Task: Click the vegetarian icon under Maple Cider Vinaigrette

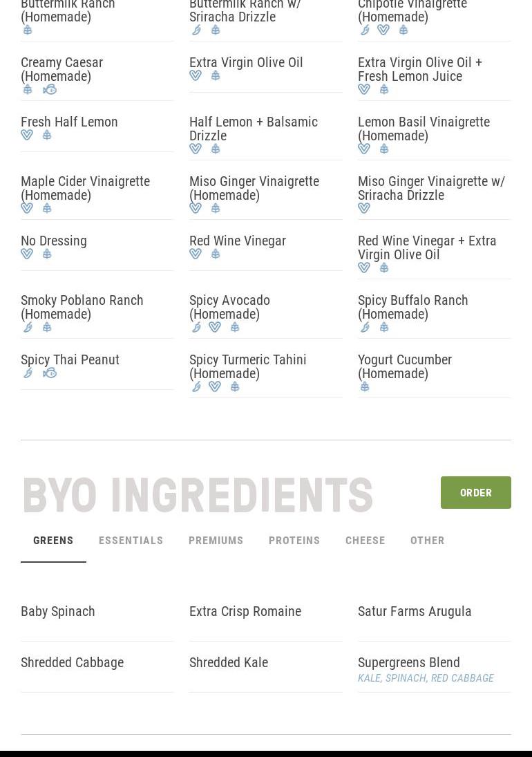Action: tap(47, 209)
